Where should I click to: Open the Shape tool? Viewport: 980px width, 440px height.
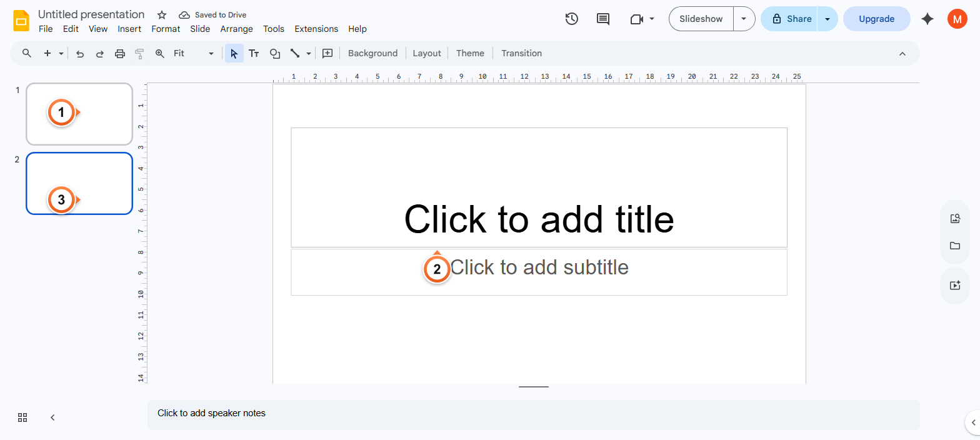pyautogui.click(x=274, y=54)
